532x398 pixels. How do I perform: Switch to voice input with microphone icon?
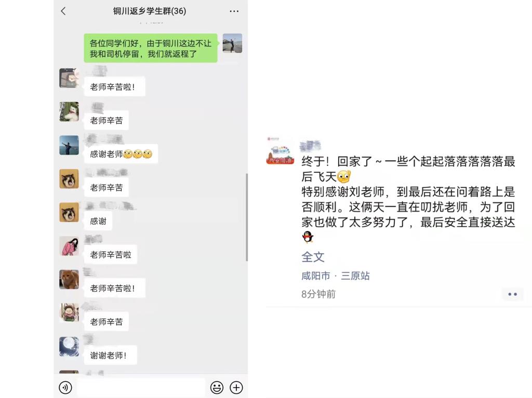pos(65,387)
